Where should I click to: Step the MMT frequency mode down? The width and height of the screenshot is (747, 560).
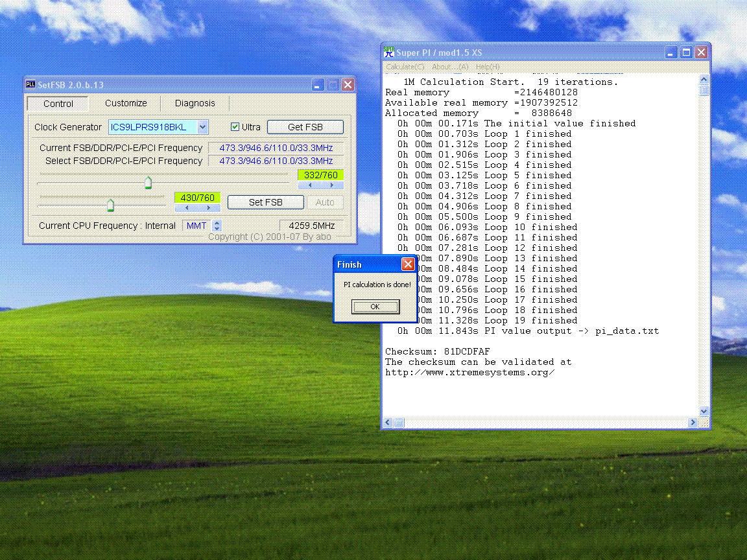(x=217, y=229)
